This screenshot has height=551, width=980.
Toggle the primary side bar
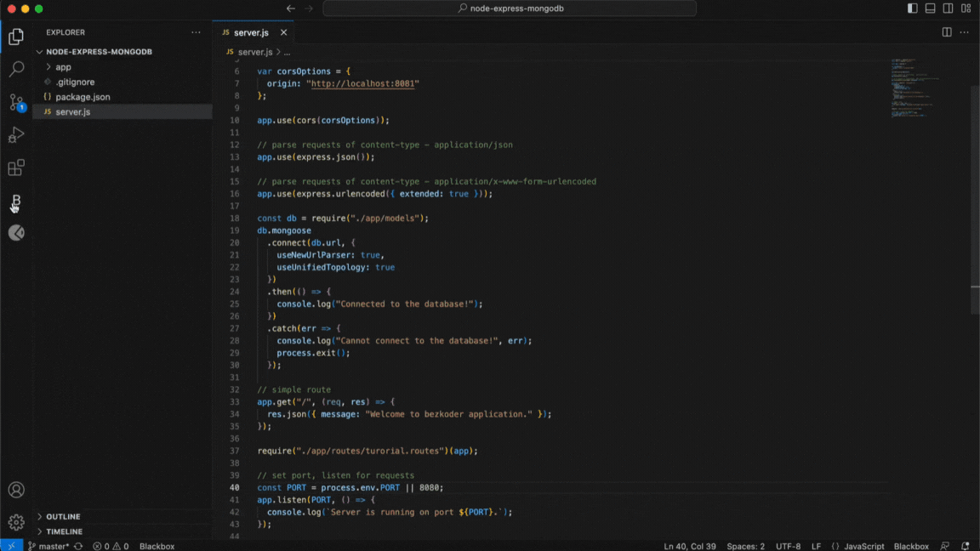[913, 9]
